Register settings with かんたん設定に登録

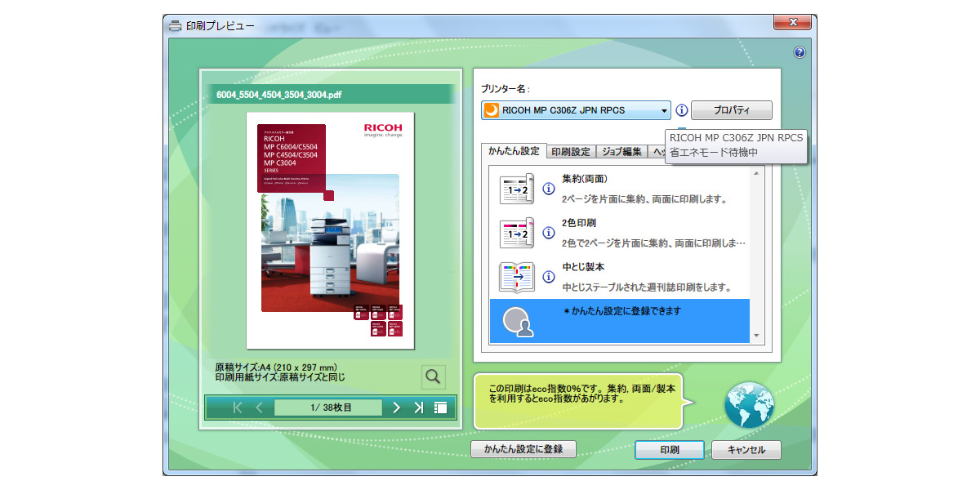click(x=523, y=449)
